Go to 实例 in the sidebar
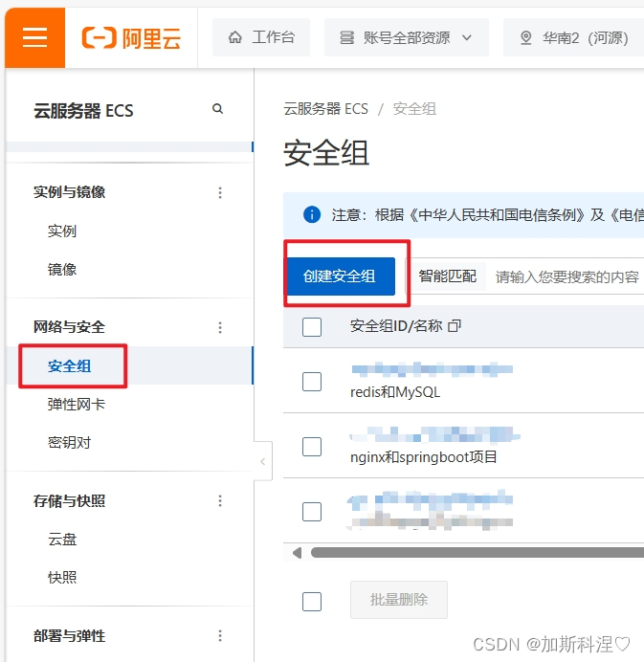The image size is (644, 662). [x=62, y=232]
